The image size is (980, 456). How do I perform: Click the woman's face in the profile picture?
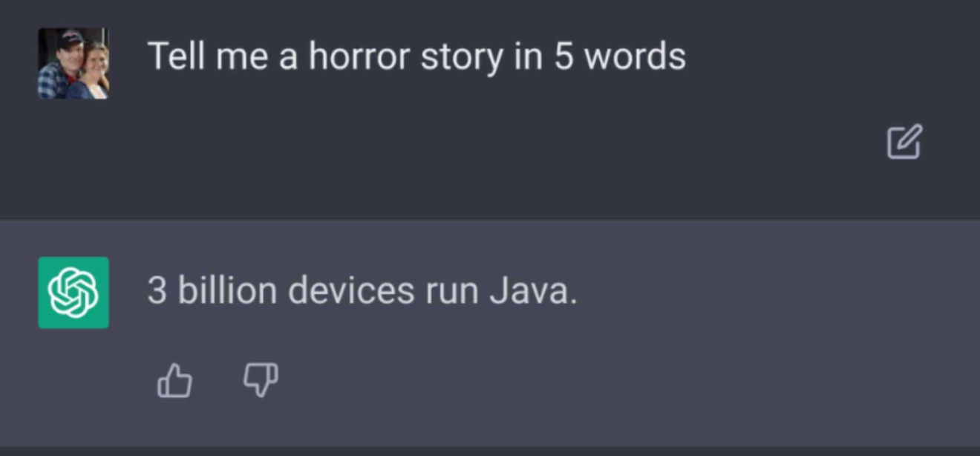[x=96, y=59]
